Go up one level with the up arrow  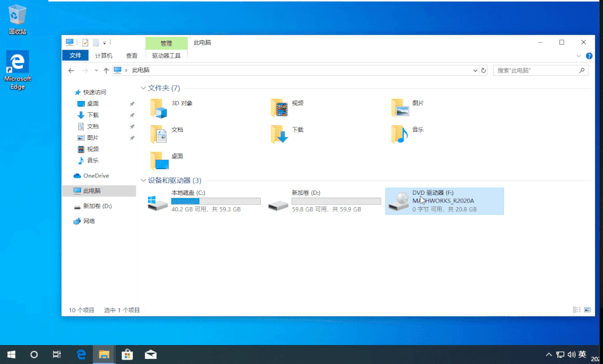click(106, 70)
